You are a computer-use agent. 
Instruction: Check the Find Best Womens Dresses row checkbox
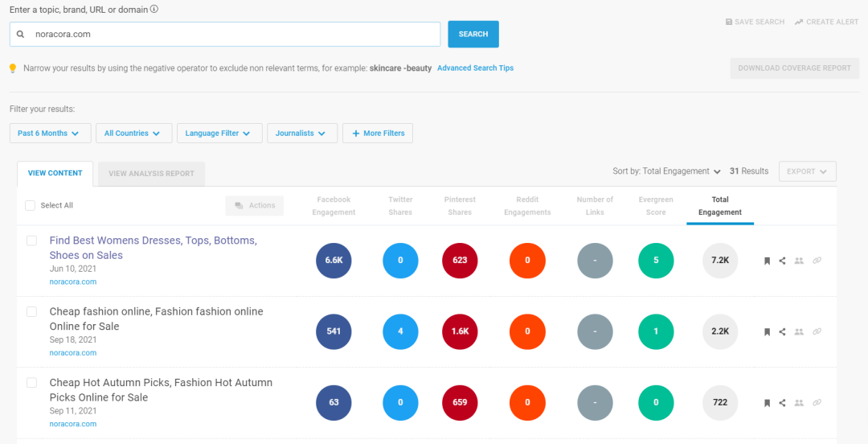[31, 240]
